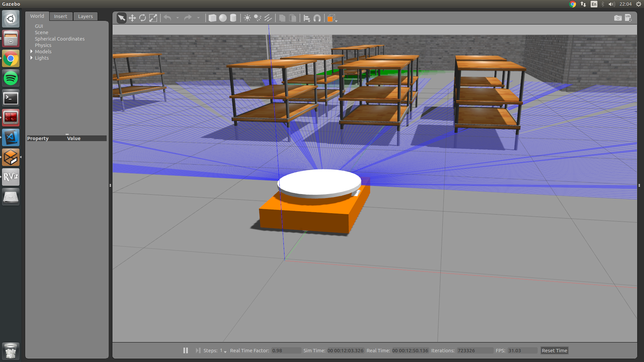Screen dimensions: 644x362
Task: Open the disk drive dock icon
Action: (11, 197)
